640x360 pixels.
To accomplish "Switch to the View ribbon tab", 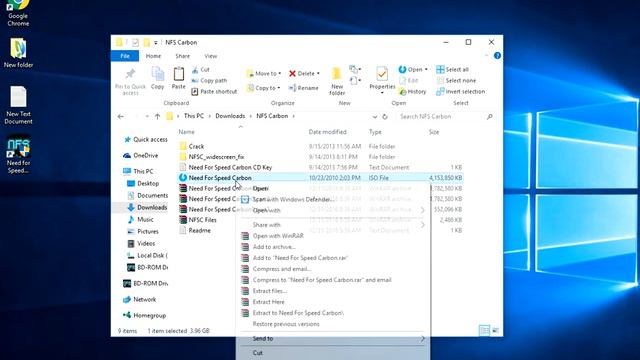I will [211, 56].
